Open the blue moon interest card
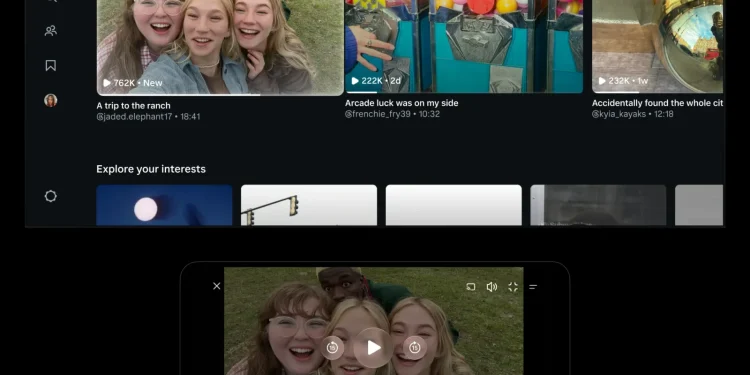 pos(164,205)
